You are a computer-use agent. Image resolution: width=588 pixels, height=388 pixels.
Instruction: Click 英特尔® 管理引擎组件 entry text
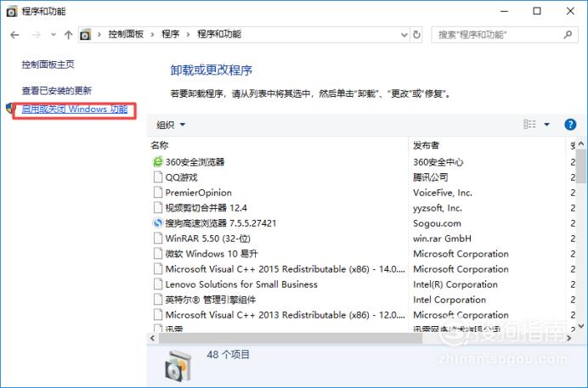point(211,300)
